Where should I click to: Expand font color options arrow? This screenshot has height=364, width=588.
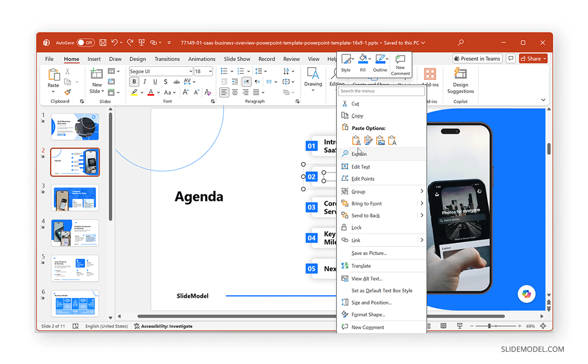[159, 92]
